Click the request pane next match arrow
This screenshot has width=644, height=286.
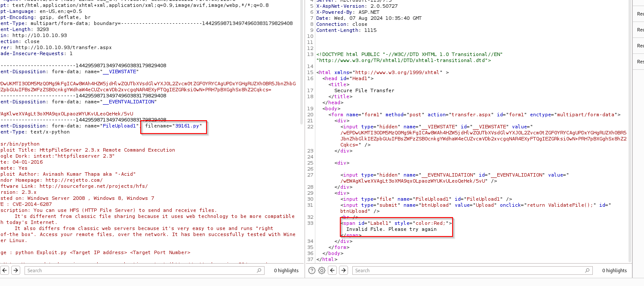pos(15,270)
